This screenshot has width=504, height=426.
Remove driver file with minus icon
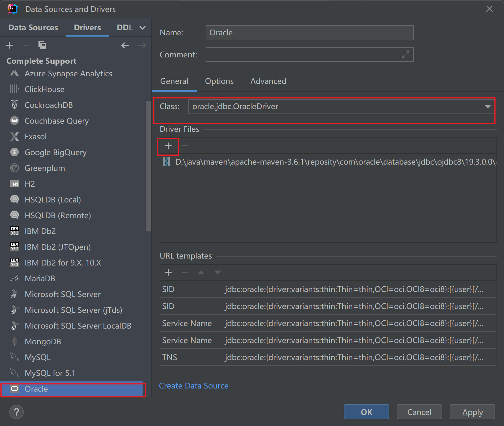185,146
